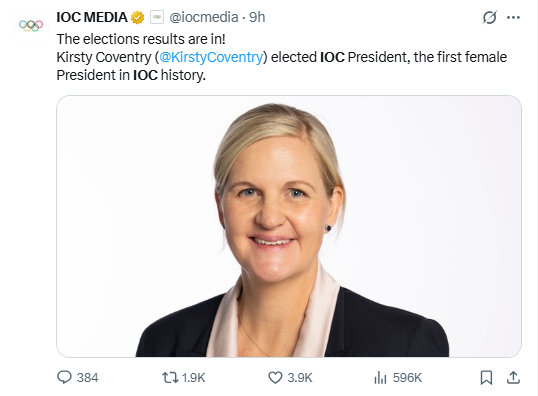Share the post via upload arrow icon
Screen dimensions: 538x396
coord(513,377)
